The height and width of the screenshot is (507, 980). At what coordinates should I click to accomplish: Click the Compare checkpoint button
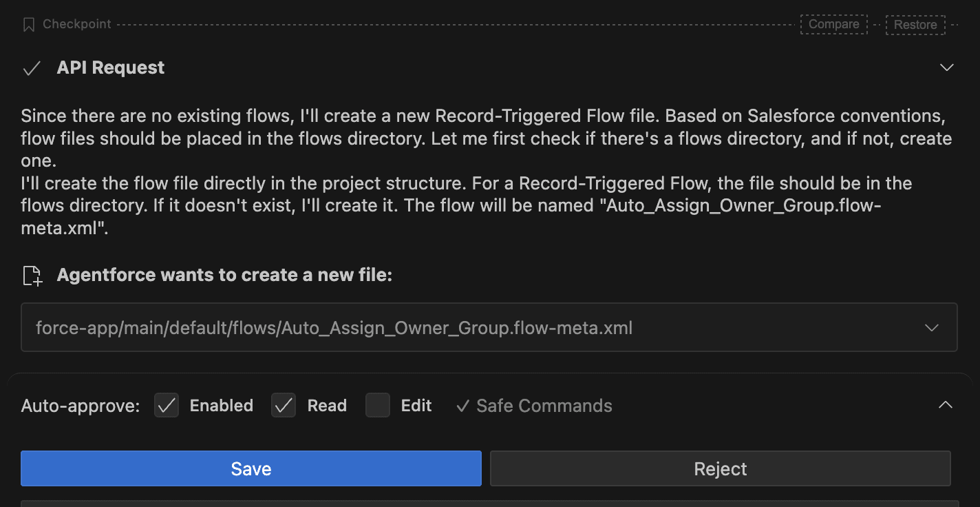pos(833,24)
